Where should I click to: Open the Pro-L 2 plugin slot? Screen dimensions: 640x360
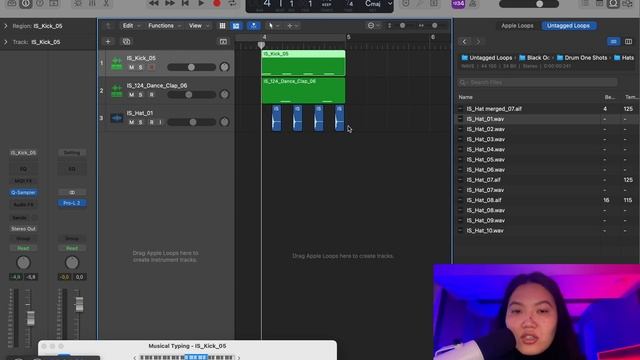click(x=72, y=203)
